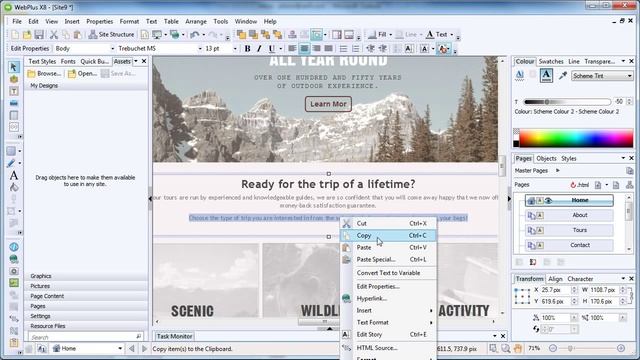The image size is (640, 360).
Task: Click the colour picker eyedropper icon
Action: click(x=563, y=76)
